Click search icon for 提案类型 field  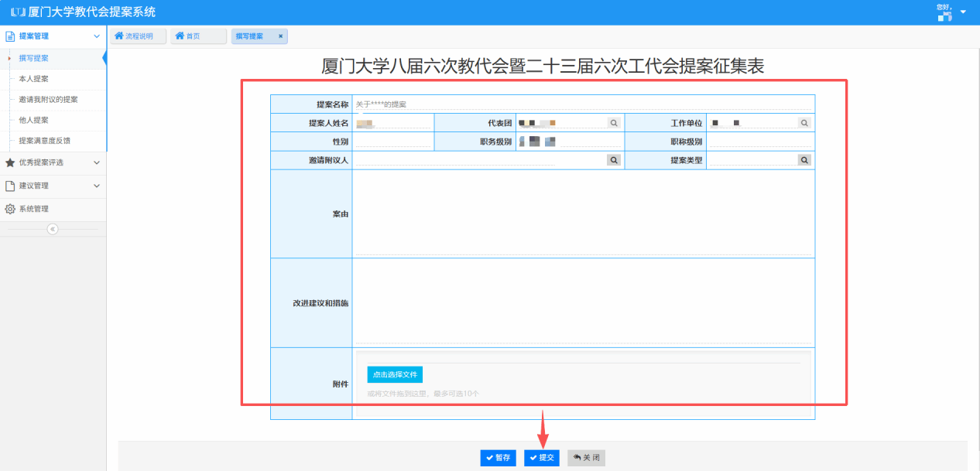804,160
